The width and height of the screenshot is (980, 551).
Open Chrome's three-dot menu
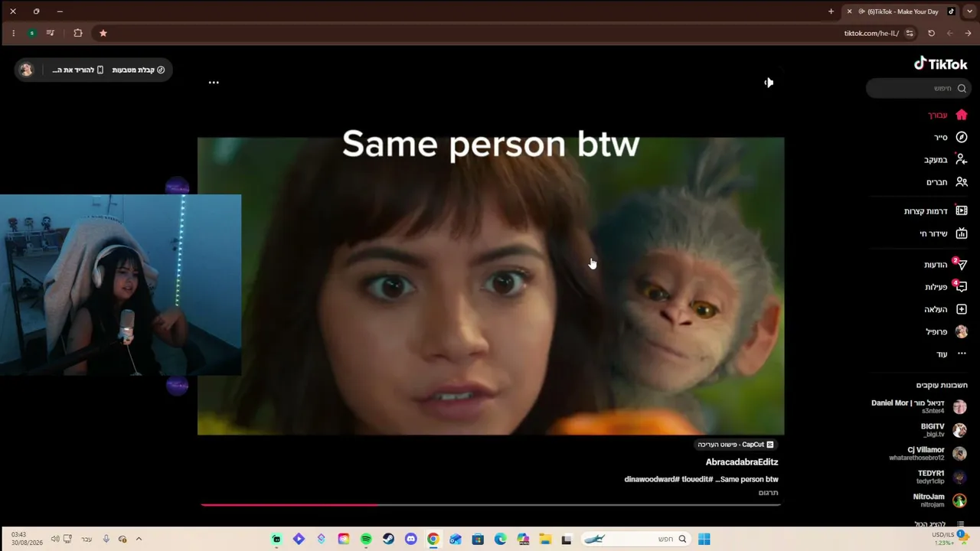point(13,33)
